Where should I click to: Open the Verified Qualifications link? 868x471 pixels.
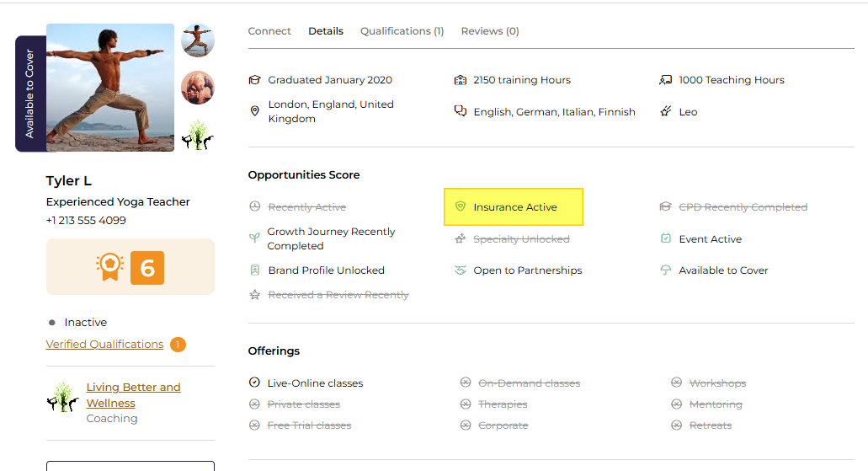point(104,344)
